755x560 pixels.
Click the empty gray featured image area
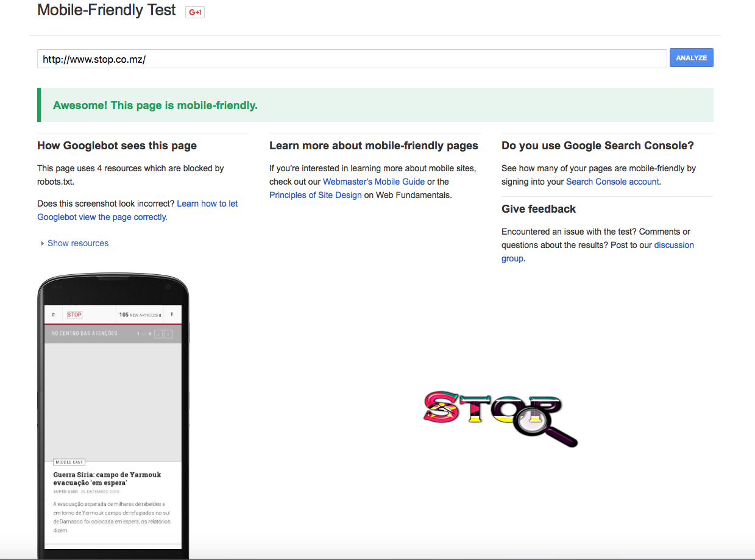coord(113,402)
